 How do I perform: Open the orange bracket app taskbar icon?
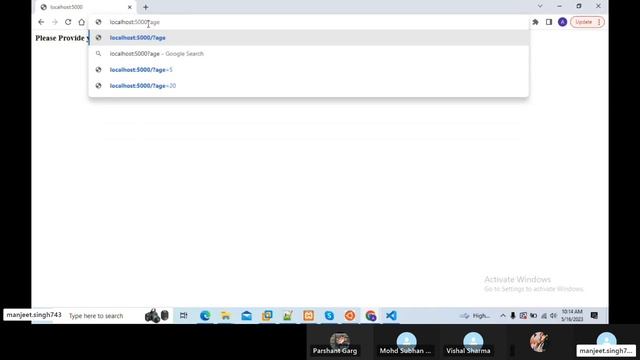click(x=309, y=316)
